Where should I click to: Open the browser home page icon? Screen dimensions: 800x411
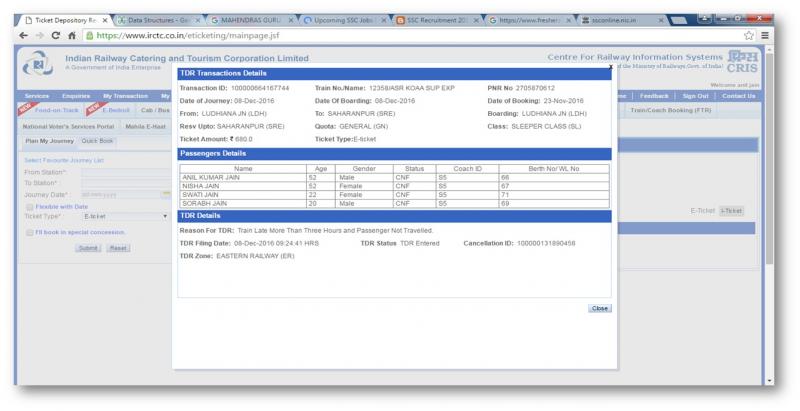coord(72,35)
